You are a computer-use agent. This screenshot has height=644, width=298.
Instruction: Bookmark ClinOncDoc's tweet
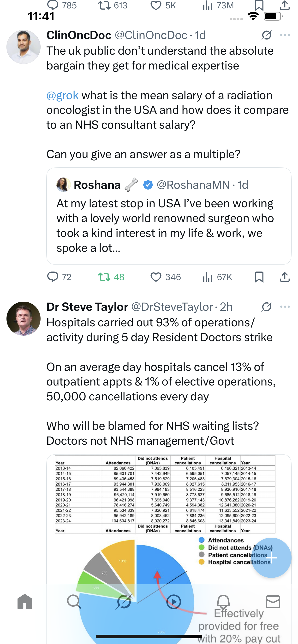point(259,277)
